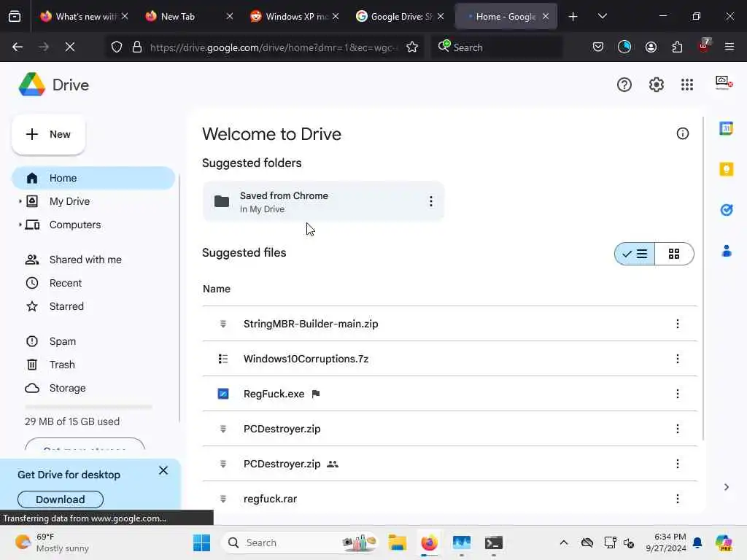Open Drive settings gear

tap(656, 85)
